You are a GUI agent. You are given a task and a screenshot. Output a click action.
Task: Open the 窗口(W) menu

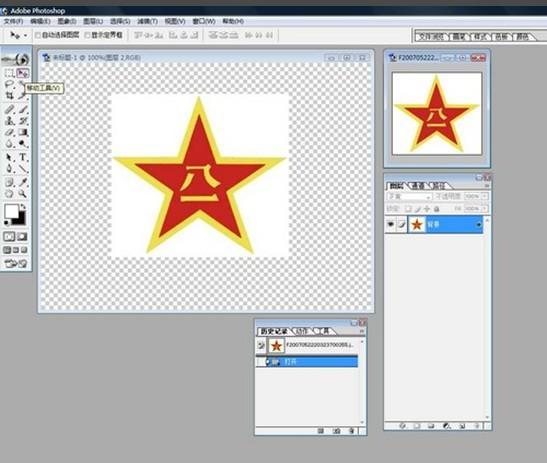click(x=204, y=21)
